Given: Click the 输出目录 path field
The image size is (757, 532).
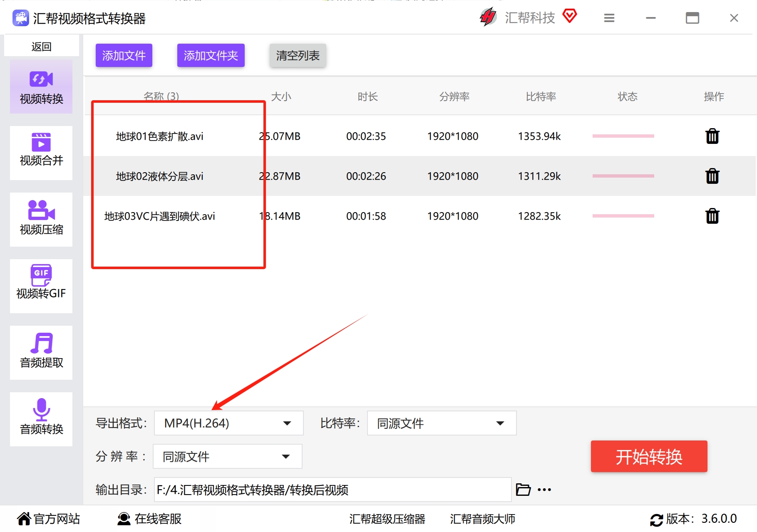Looking at the screenshot, I should point(333,490).
